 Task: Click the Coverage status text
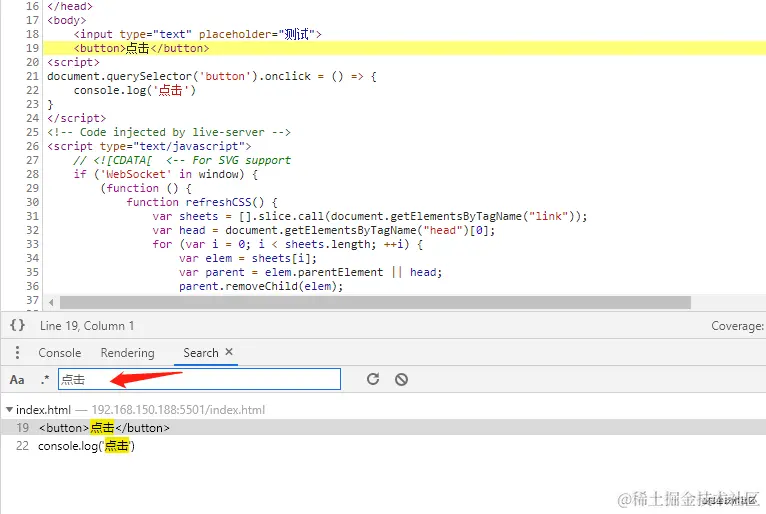pos(737,326)
